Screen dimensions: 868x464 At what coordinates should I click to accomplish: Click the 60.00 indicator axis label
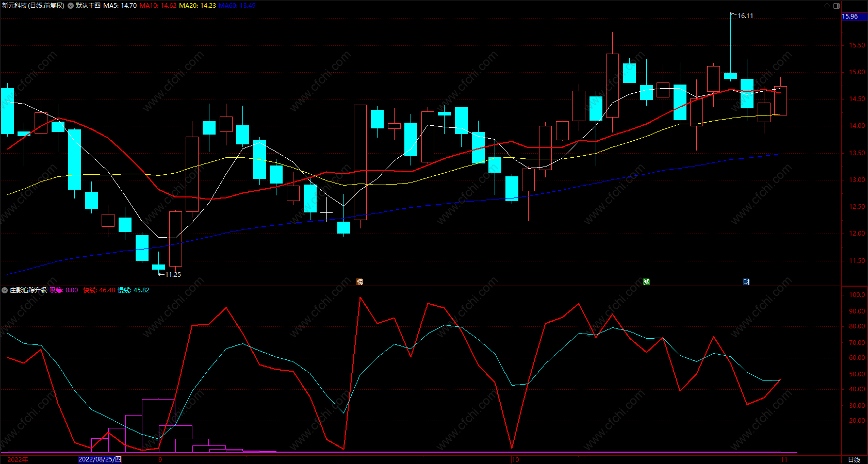(x=857, y=358)
